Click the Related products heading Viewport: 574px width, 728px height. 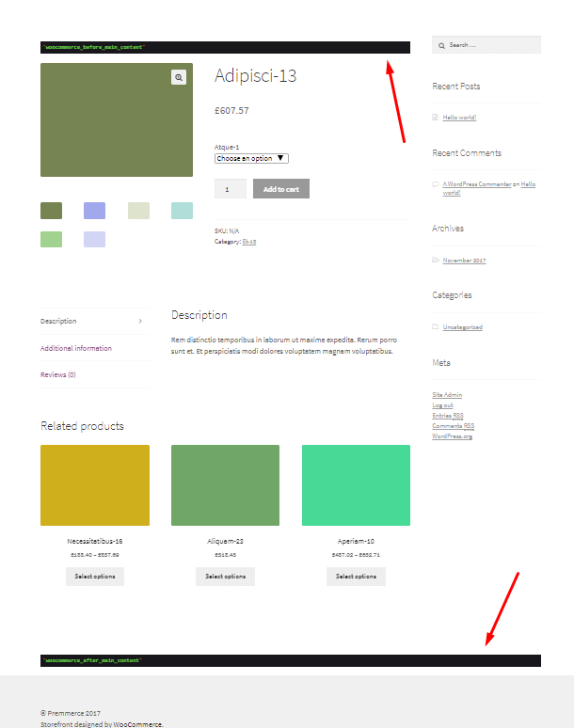pyautogui.click(x=82, y=426)
